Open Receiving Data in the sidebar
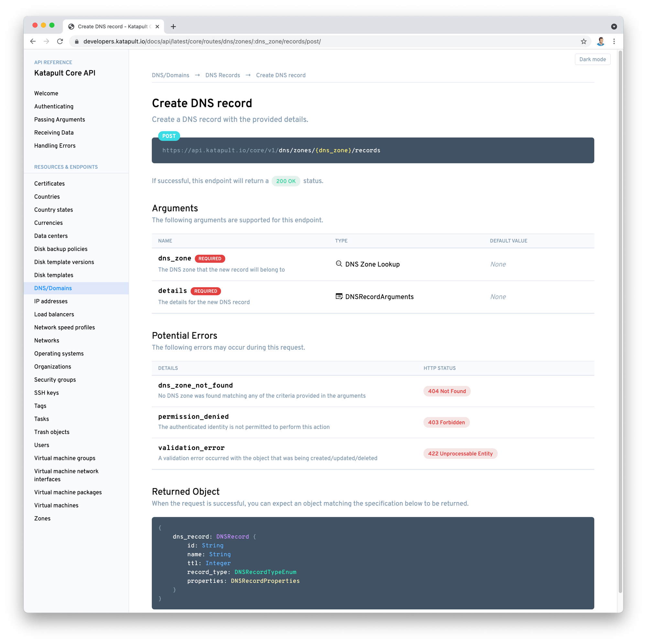 coord(54,133)
